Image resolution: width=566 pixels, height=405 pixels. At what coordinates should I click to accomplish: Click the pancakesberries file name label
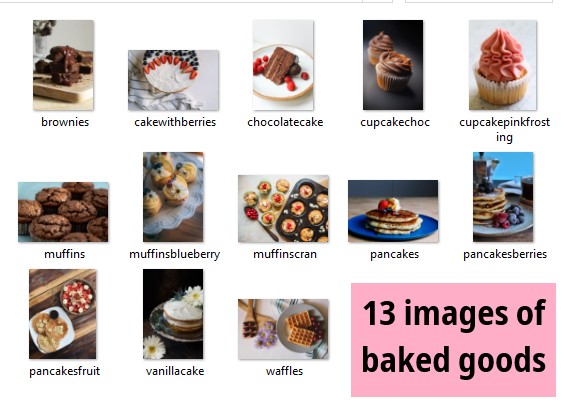pyautogui.click(x=505, y=254)
